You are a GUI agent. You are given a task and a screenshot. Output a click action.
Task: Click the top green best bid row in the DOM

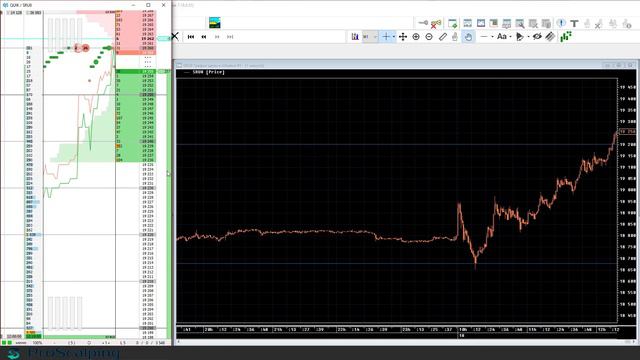(136, 71)
